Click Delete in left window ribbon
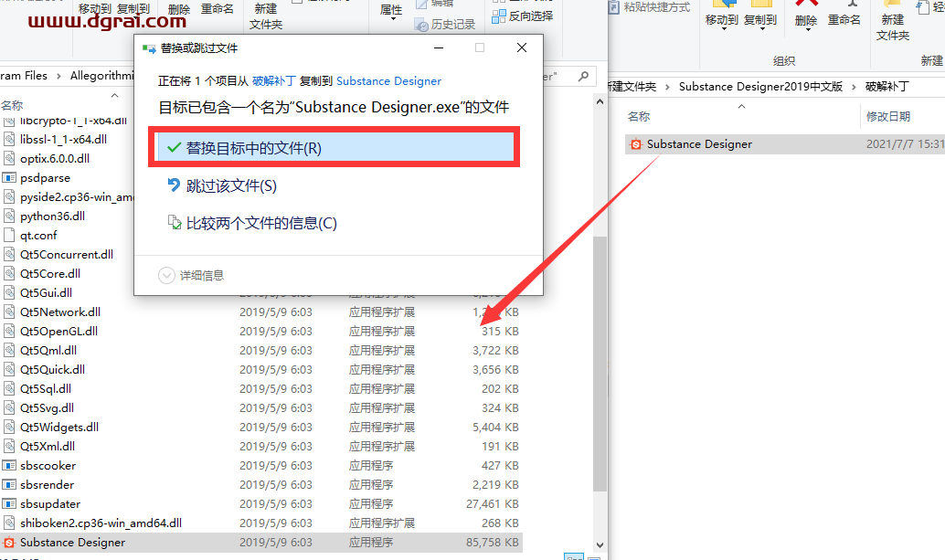Screen dimensions: 945x560 [x=179, y=9]
